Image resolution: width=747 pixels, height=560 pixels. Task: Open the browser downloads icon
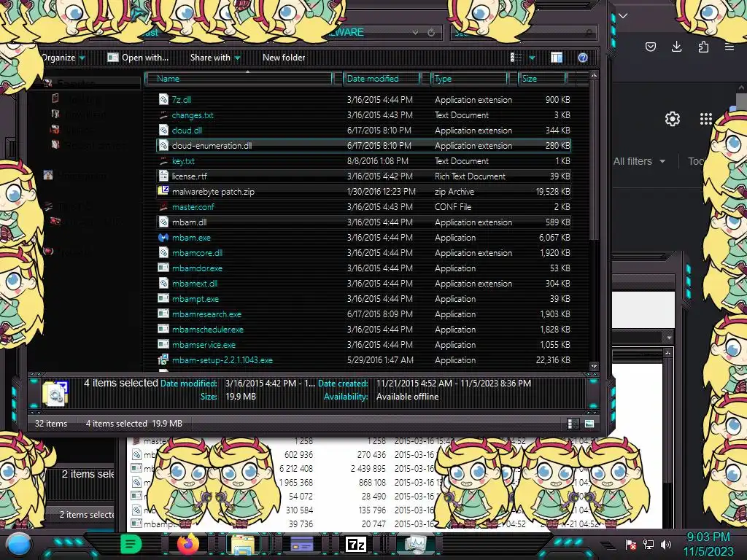point(676,46)
